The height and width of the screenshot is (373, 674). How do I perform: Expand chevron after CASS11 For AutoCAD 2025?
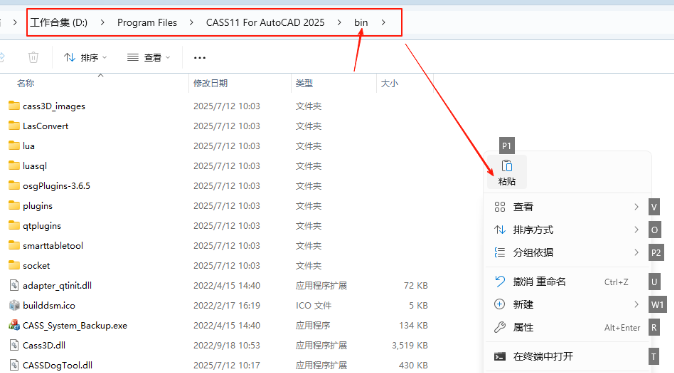point(340,22)
